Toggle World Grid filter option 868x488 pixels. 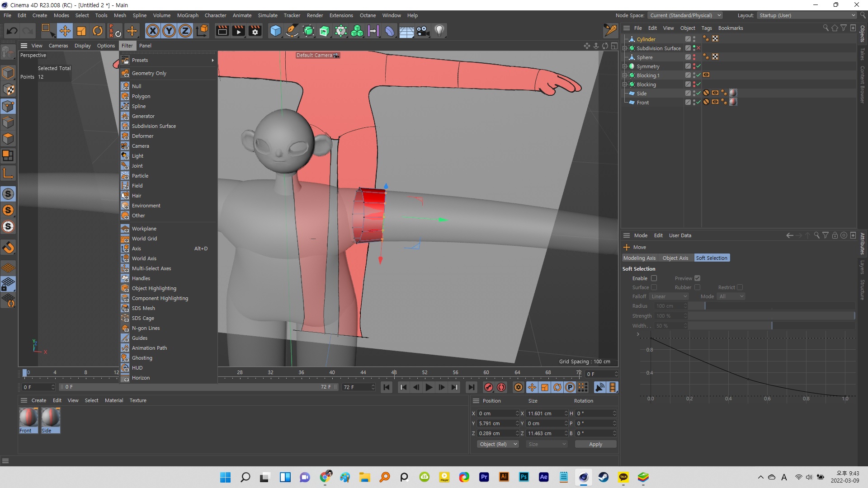(x=144, y=239)
